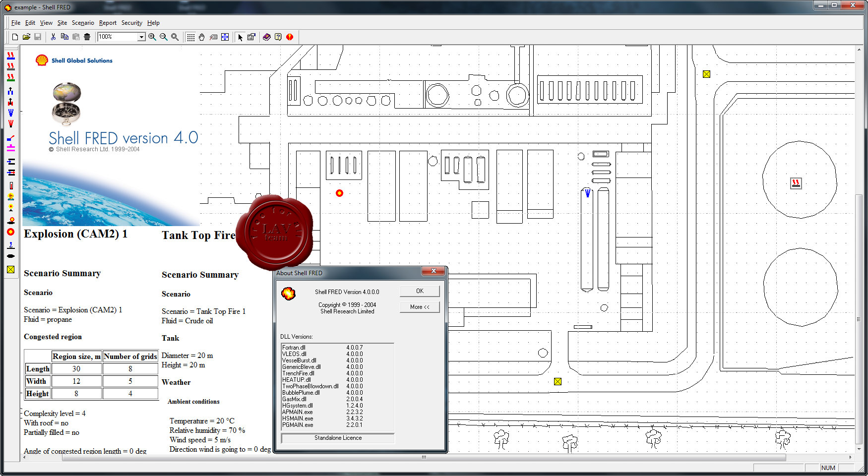Click the More << button

(420, 307)
